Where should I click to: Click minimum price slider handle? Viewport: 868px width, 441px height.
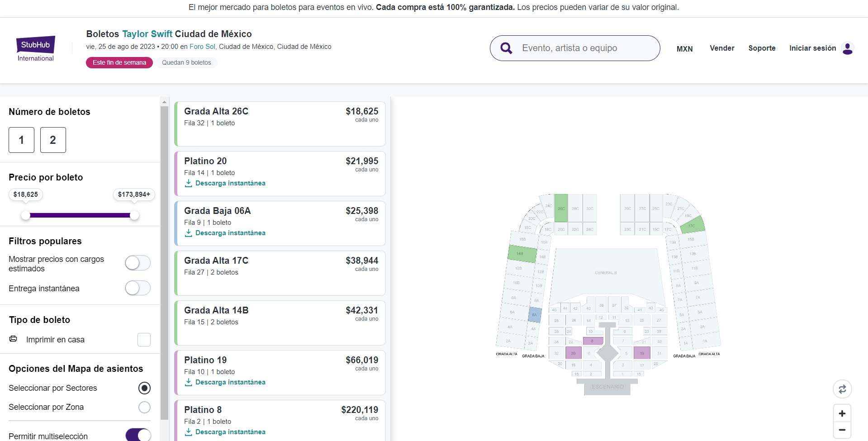(x=26, y=215)
